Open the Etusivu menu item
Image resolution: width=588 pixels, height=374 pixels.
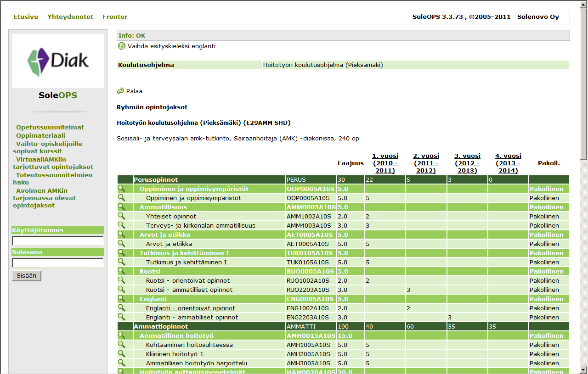26,17
